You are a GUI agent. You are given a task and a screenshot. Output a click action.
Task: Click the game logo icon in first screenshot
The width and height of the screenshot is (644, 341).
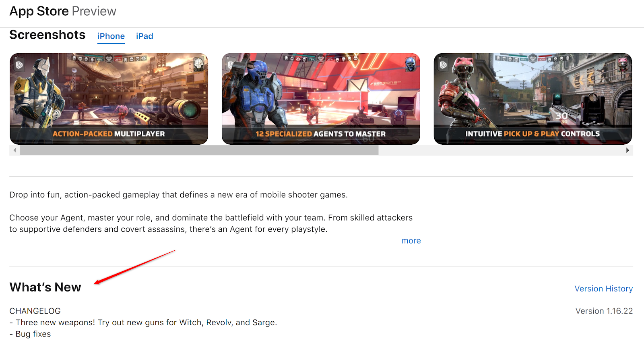(x=19, y=64)
